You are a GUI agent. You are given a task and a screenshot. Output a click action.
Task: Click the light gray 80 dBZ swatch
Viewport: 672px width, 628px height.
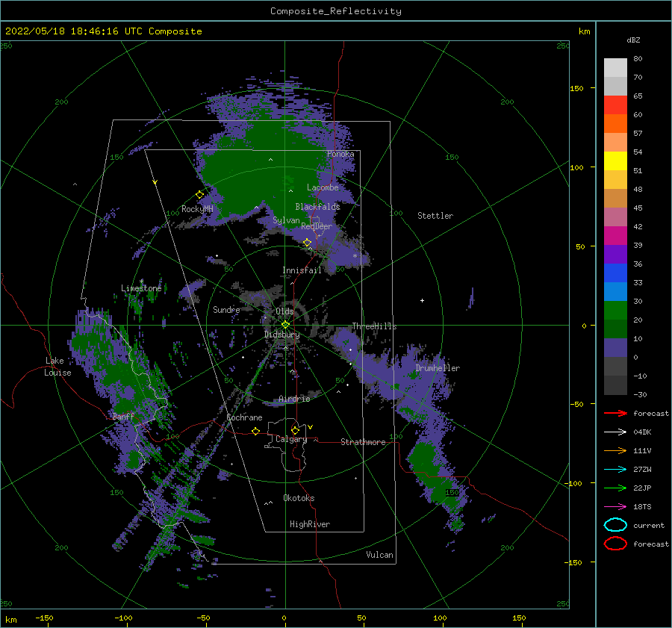tap(615, 67)
